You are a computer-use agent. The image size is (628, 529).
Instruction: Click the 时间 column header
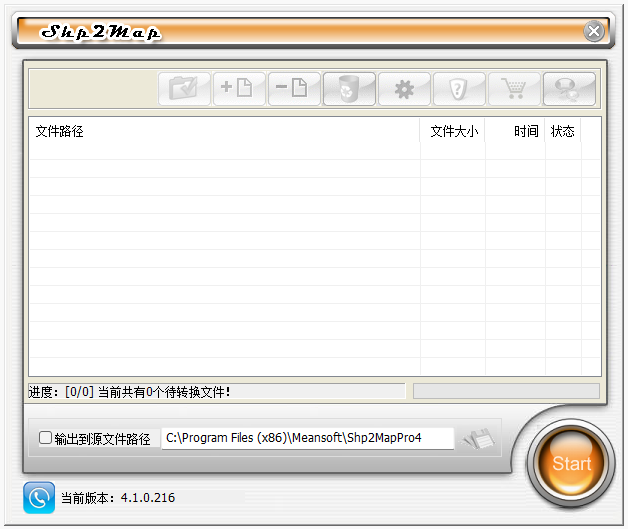coord(515,131)
